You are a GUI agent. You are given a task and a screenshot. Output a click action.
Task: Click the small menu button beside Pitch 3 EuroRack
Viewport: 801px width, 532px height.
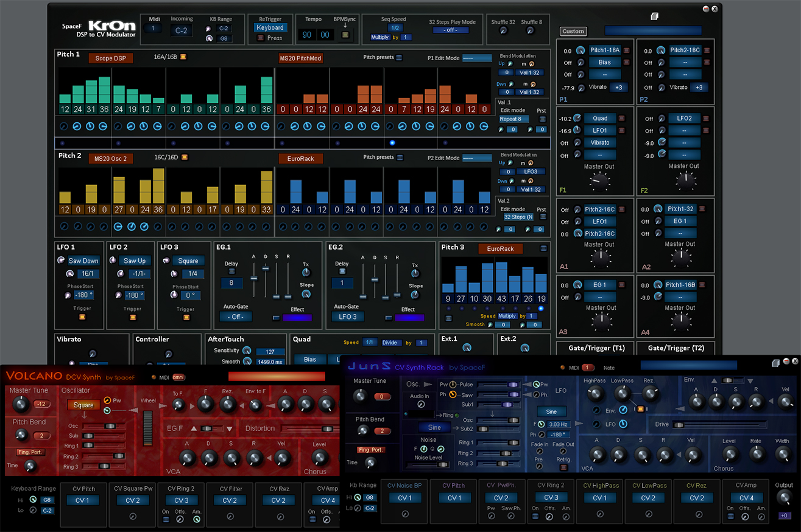point(544,248)
